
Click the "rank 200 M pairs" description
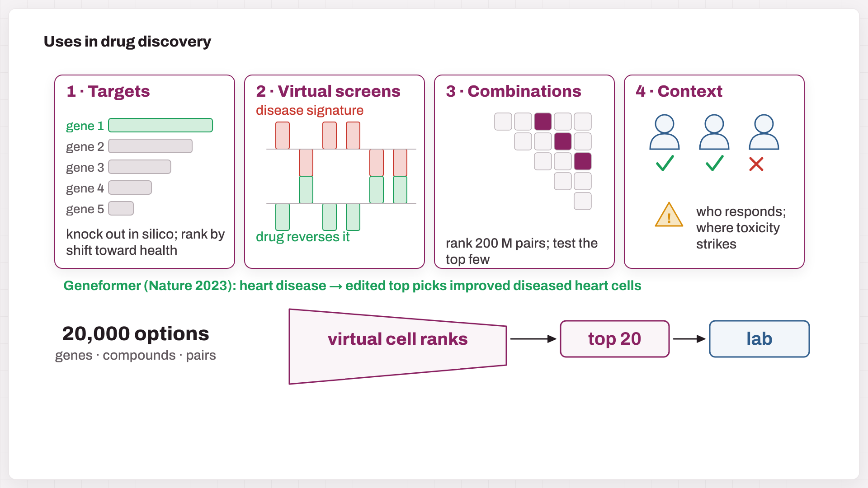click(522, 251)
